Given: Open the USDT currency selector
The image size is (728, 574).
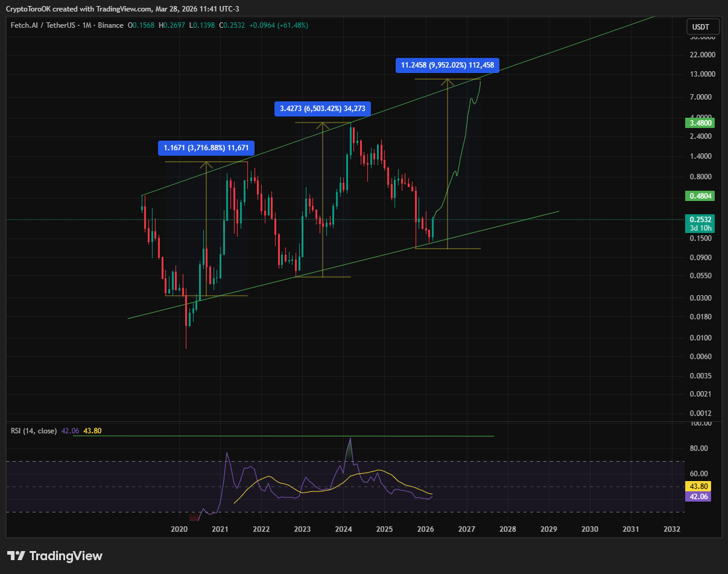Looking at the screenshot, I should point(702,27).
